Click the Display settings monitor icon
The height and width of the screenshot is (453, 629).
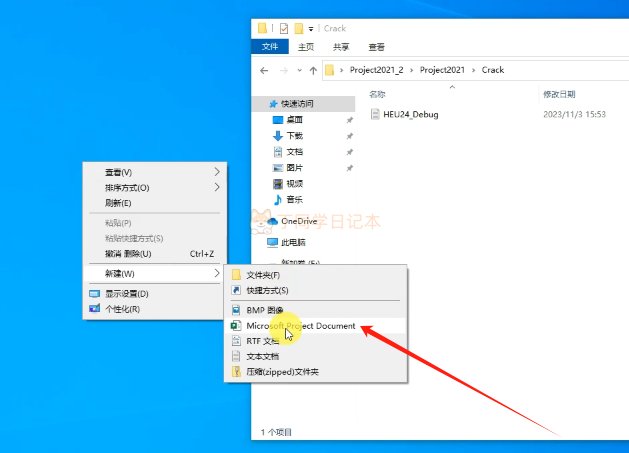pos(95,294)
